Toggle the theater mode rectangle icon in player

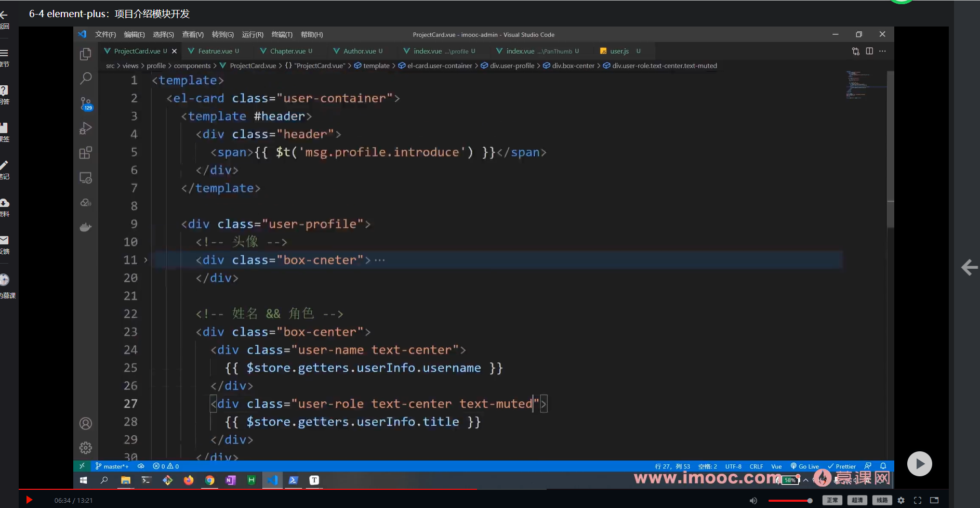(x=934, y=500)
